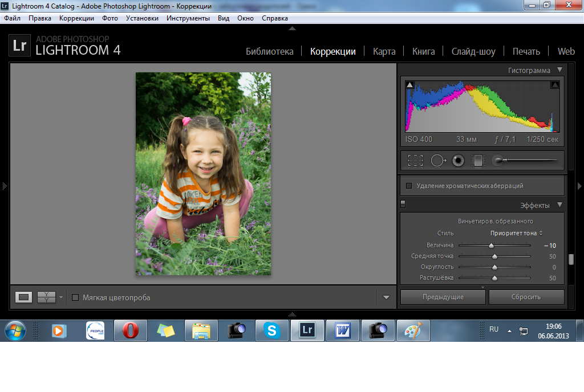Switch to Loupe view mode icon
584x392 pixels.
coord(24,297)
